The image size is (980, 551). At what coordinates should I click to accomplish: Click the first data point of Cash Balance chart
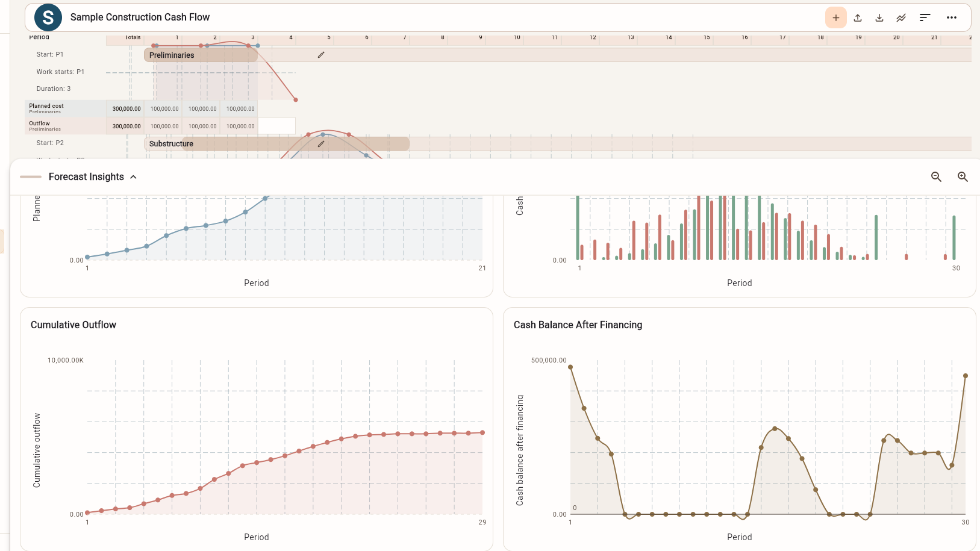(x=570, y=367)
